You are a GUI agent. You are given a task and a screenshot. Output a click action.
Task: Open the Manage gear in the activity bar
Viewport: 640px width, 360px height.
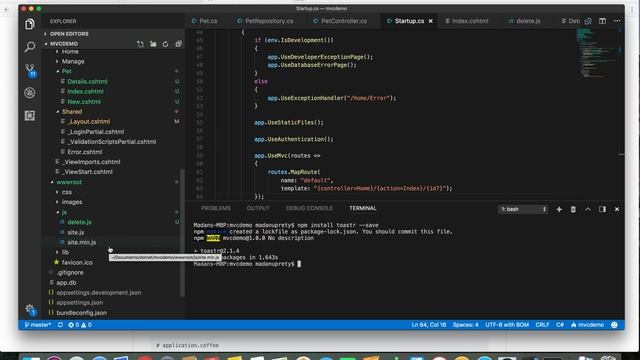tap(30, 309)
